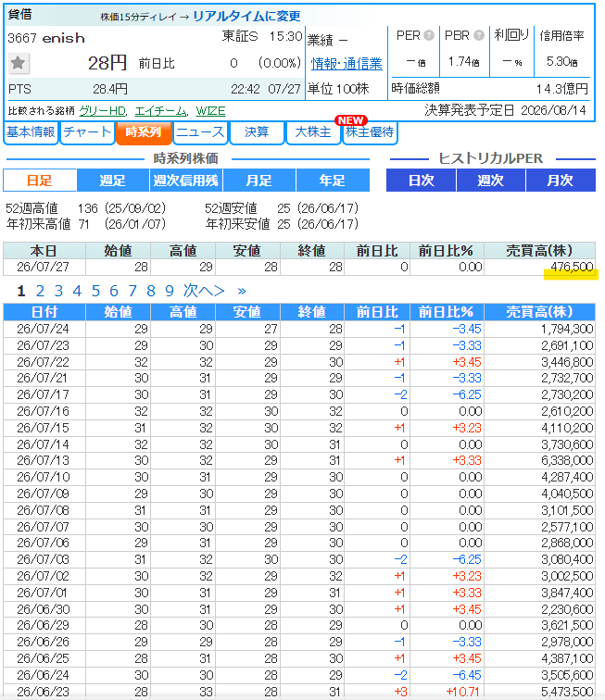The image size is (605, 700).
Task: Click the +10.71 change on 26/06/23
Action: [x=463, y=692]
